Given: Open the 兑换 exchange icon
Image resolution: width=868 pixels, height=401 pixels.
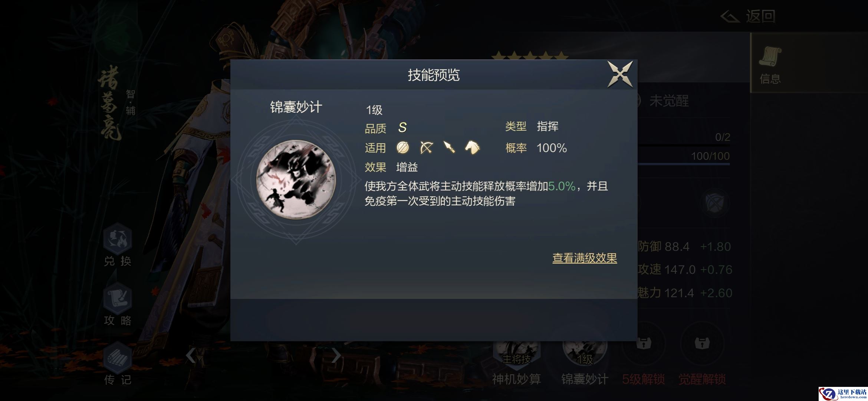Looking at the screenshot, I should [118, 245].
